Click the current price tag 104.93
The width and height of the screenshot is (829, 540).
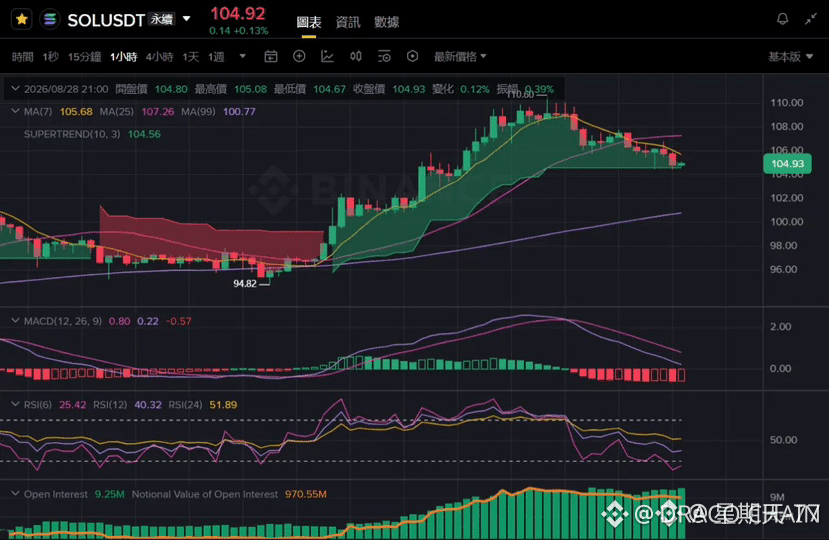pos(787,163)
